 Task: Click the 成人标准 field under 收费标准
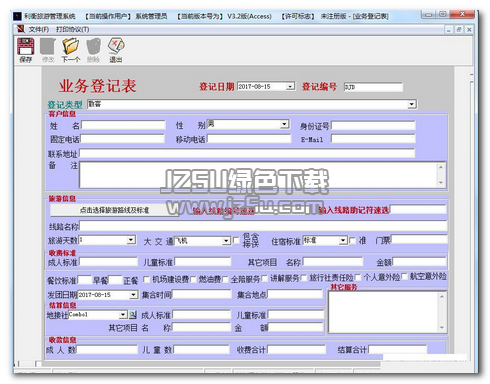coord(108,262)
